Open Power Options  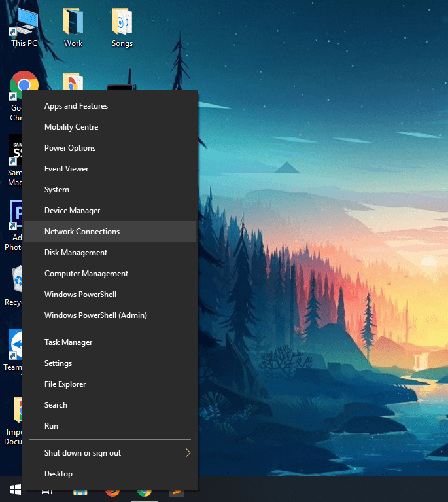[x=110, y=148]
